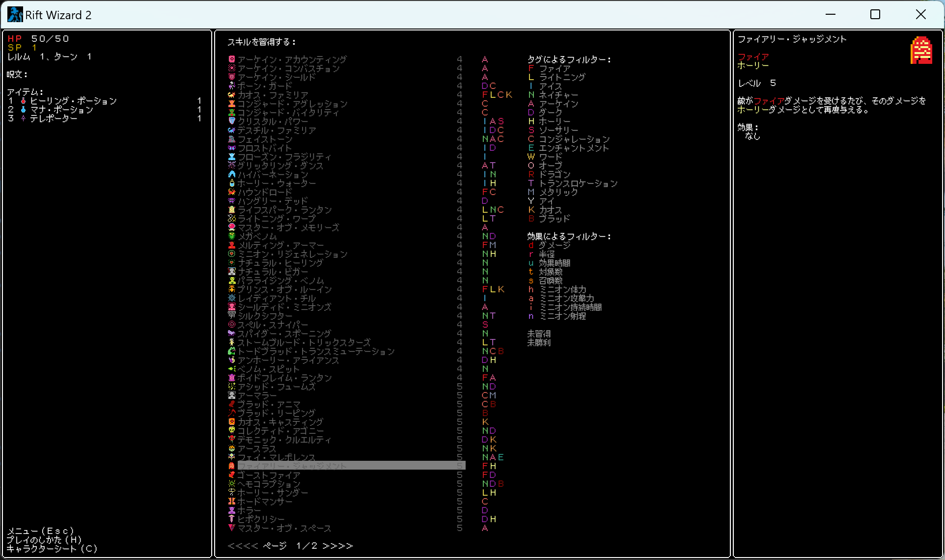Click the Ghostfire skill icon
The image size is (945, 560).
pyautogui.click(x=232, y=475)
